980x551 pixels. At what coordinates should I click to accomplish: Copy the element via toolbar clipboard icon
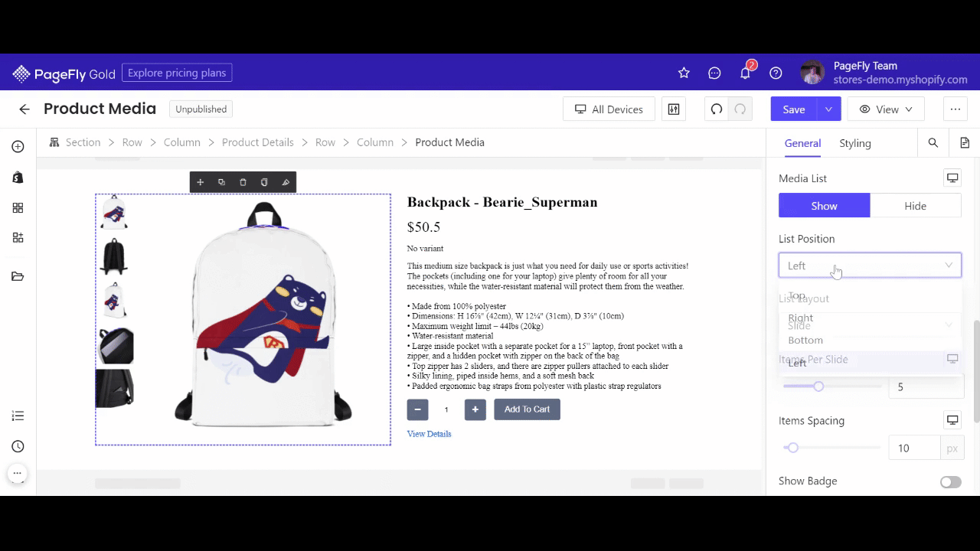coord(264,182)
